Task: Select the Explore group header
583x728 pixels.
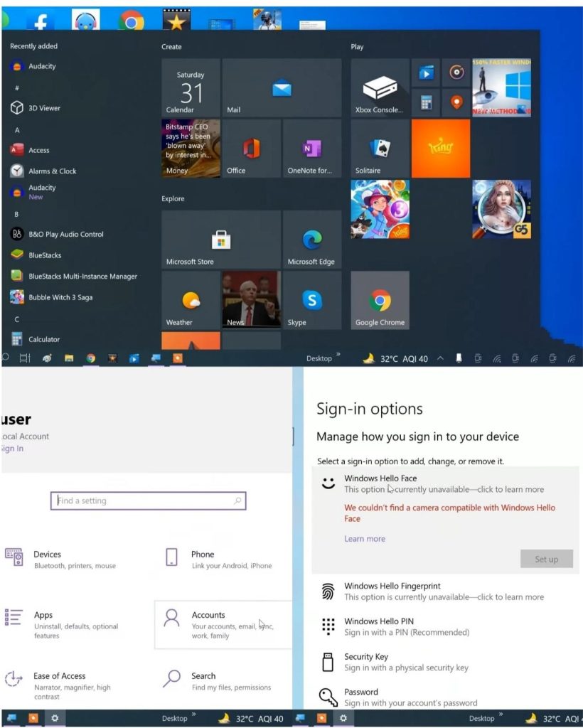Action: tap(173, 199)
